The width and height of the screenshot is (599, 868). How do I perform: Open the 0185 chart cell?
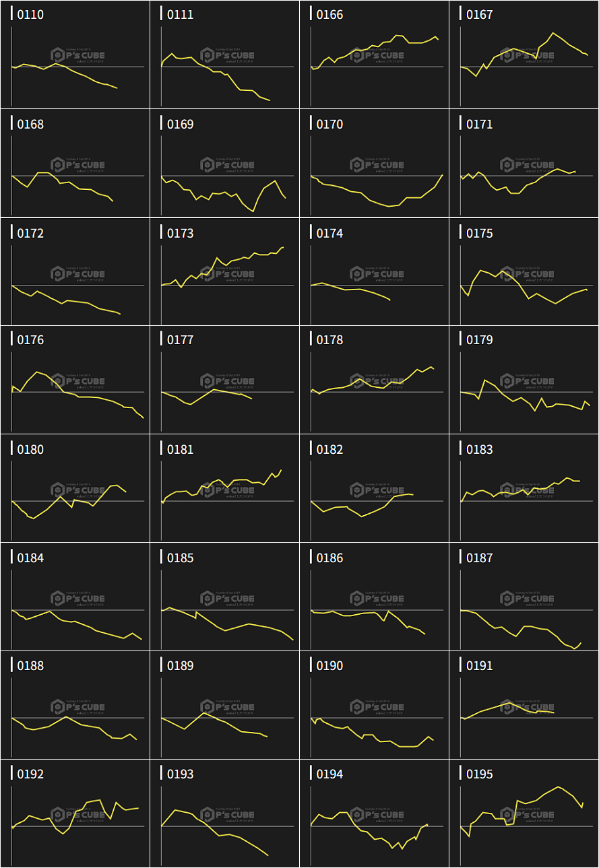point(224,597)
